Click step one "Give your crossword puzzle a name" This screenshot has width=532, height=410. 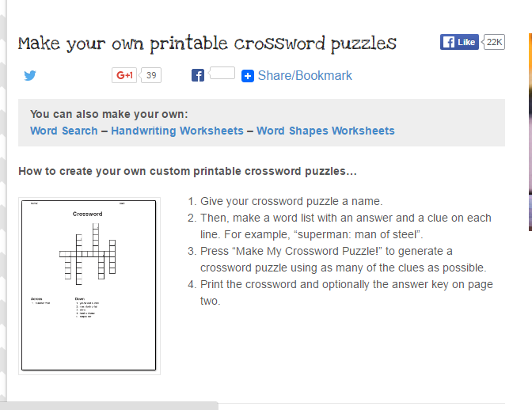tap(291, 201)
